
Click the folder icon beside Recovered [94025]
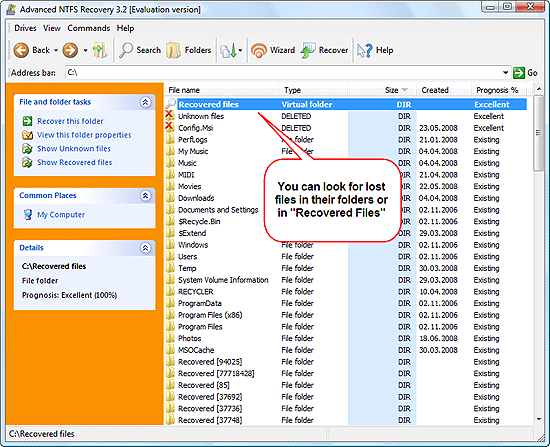(x=170, y=361)
